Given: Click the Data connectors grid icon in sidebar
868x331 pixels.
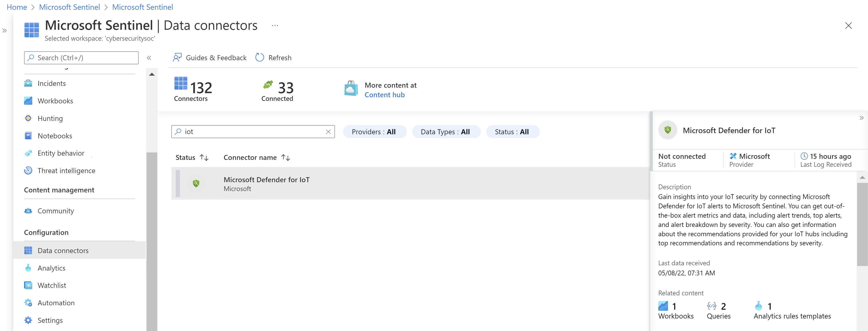Looking at the screenshot, I should pos(28,251).
